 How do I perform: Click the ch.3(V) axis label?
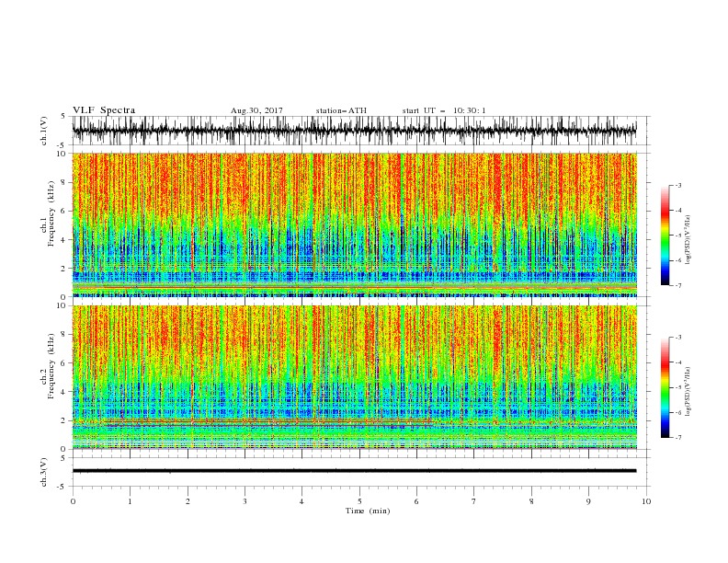pos(44,472)
